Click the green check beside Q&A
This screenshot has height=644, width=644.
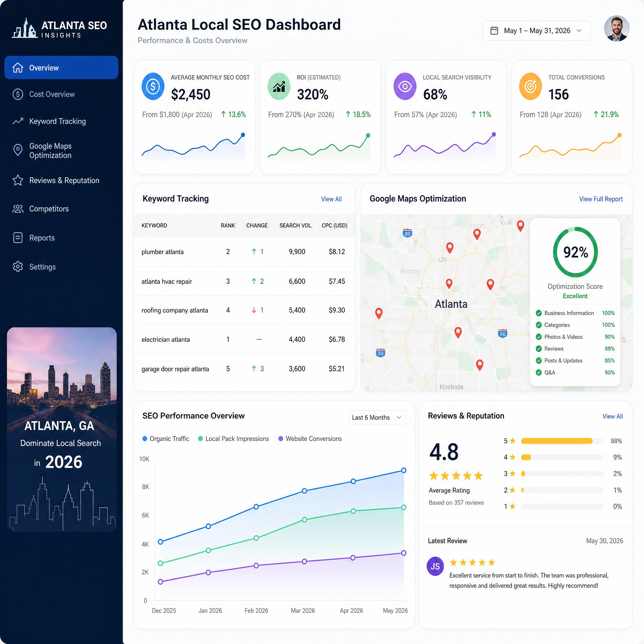click(539, 372)
